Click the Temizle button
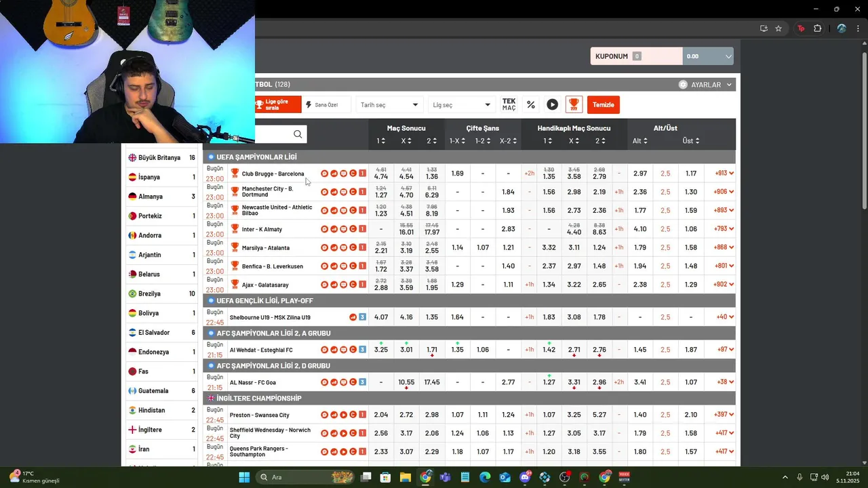Screen dimensions: 868x488 pos(604,104)
